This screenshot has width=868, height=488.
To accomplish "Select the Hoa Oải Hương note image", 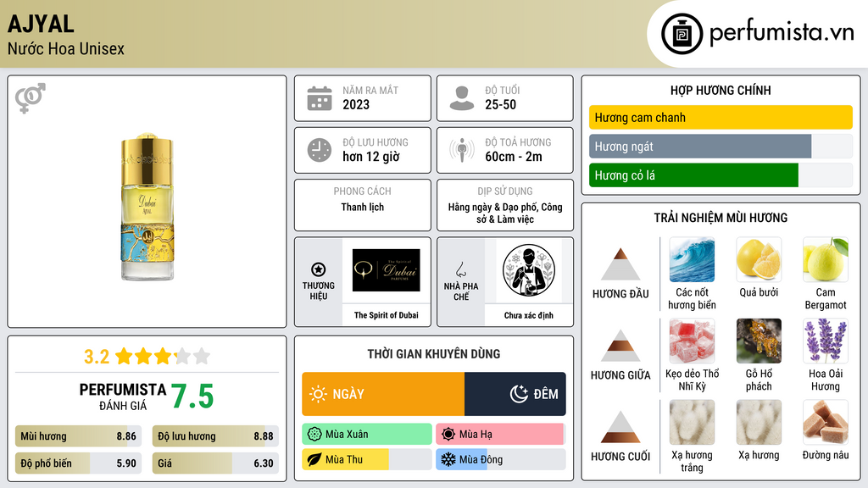I will pos(826,341).
